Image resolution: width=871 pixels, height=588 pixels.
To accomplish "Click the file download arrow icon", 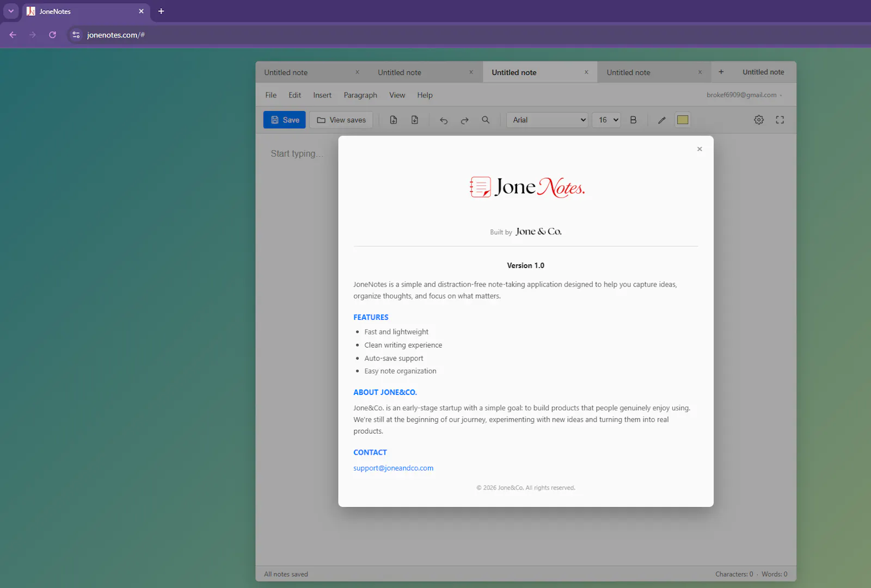I will pos(415,120).
